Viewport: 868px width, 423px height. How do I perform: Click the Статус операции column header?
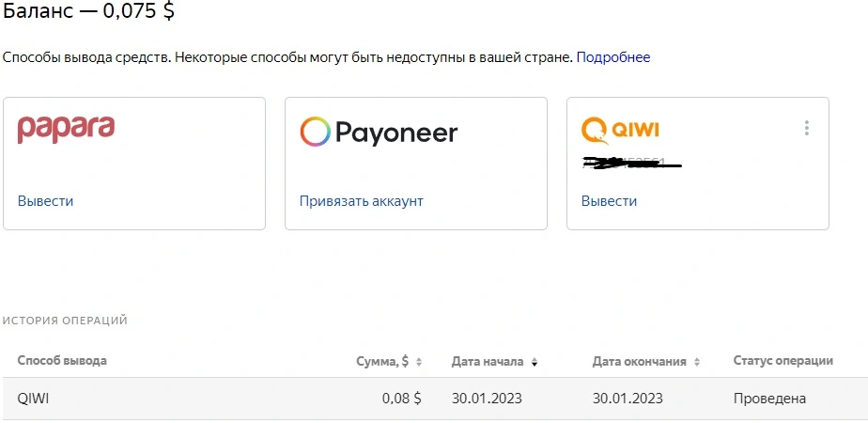click(783, 360)
